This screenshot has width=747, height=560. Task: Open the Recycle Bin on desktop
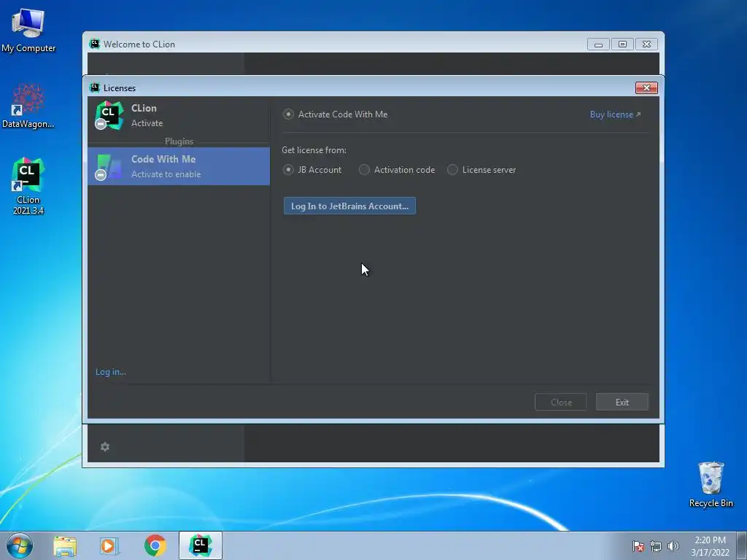[x=711, y=484]
